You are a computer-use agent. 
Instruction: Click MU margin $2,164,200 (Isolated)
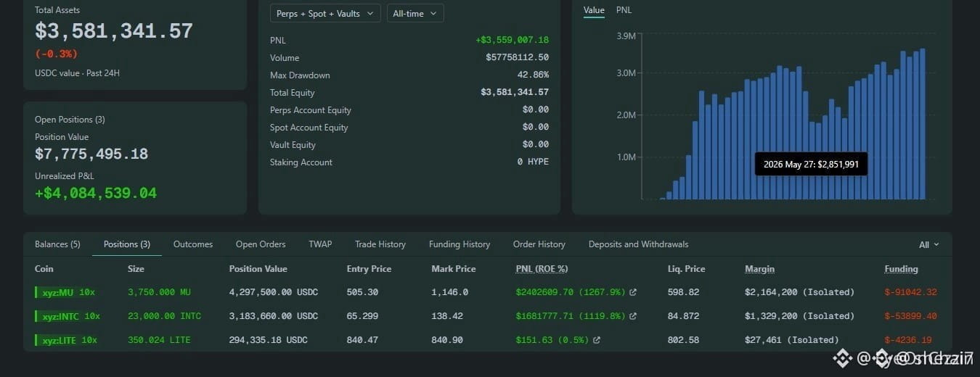(x=799, y=292)
